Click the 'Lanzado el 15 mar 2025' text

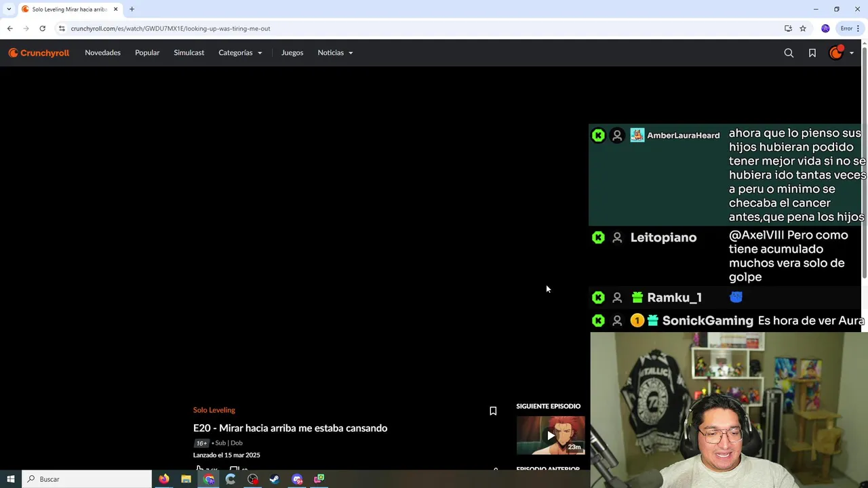[226, 455]
